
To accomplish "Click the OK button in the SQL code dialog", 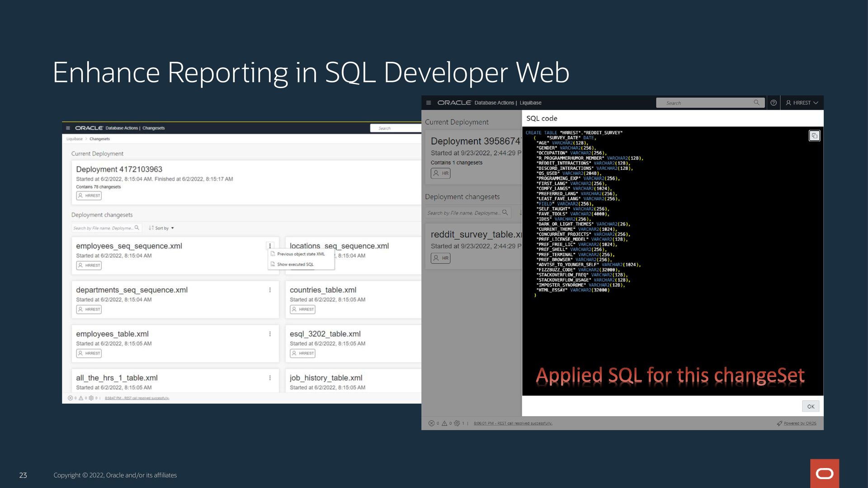I will pos(810,406).
